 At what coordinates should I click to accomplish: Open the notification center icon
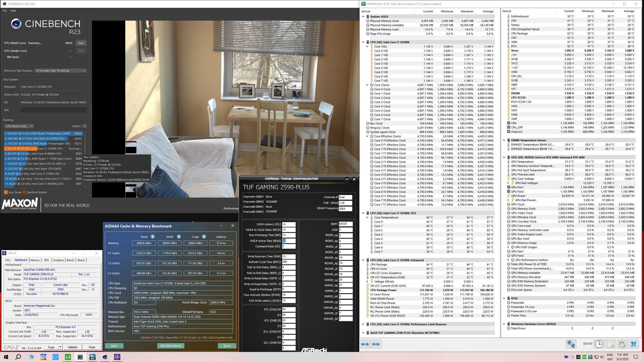(636, 357)
